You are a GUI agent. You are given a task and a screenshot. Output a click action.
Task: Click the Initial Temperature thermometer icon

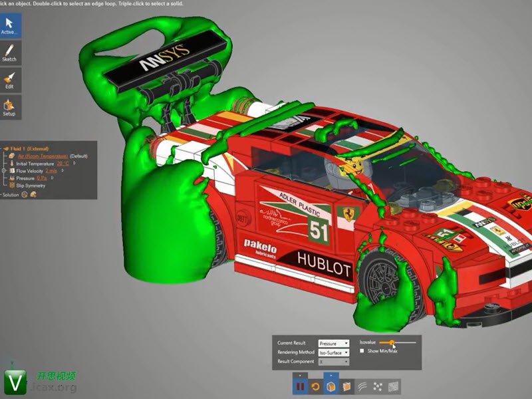tap(12, 164)
